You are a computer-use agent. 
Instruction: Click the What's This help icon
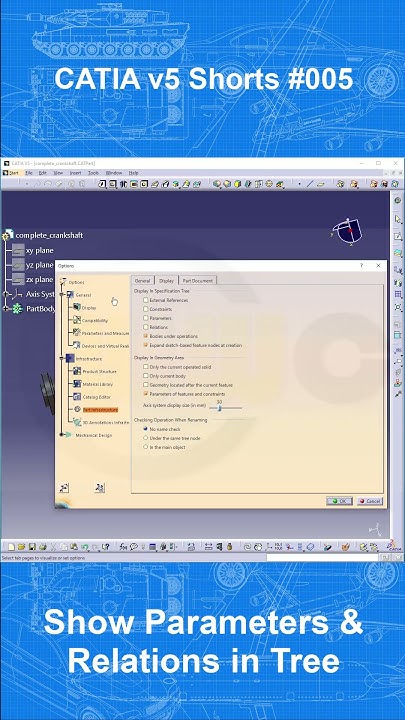point(106,546)
